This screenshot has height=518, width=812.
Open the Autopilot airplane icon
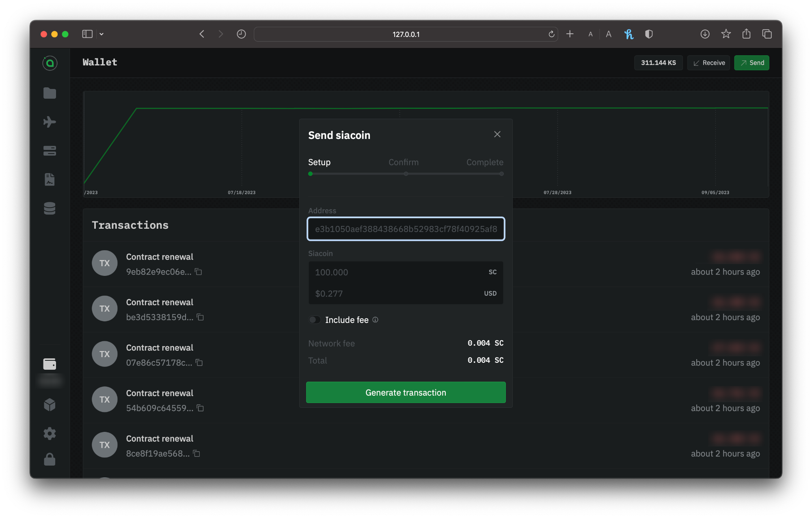(50, 122)
